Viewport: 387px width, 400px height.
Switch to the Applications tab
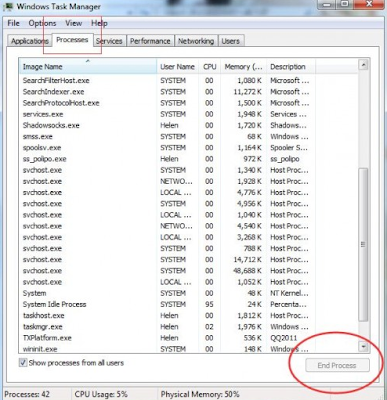pyautogui.click(x=30, y=41)
